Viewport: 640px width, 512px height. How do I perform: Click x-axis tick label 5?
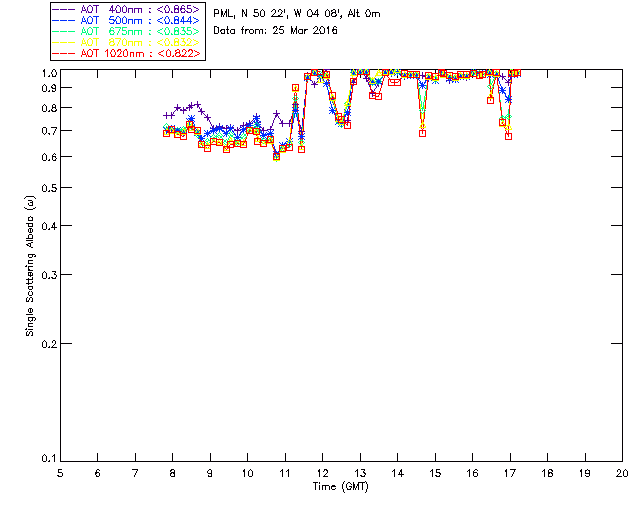pos(60,473)
